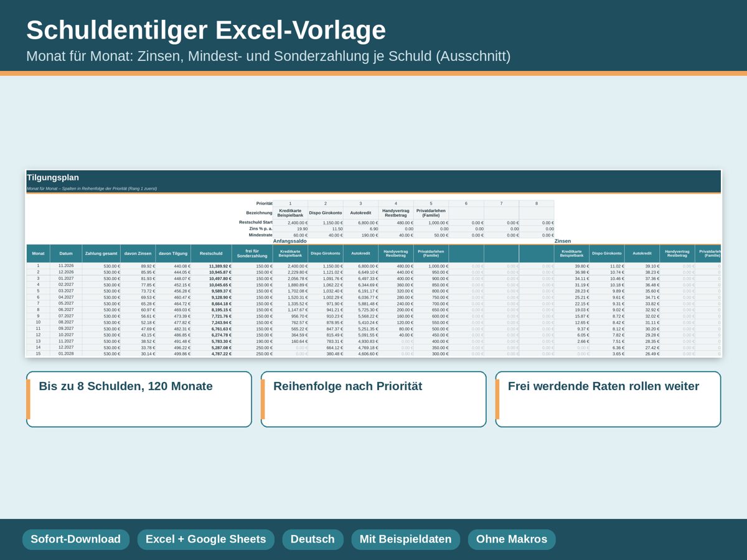
Task: Select the davon Zinsen cell "89.92 €"
Action: point(138,266)
